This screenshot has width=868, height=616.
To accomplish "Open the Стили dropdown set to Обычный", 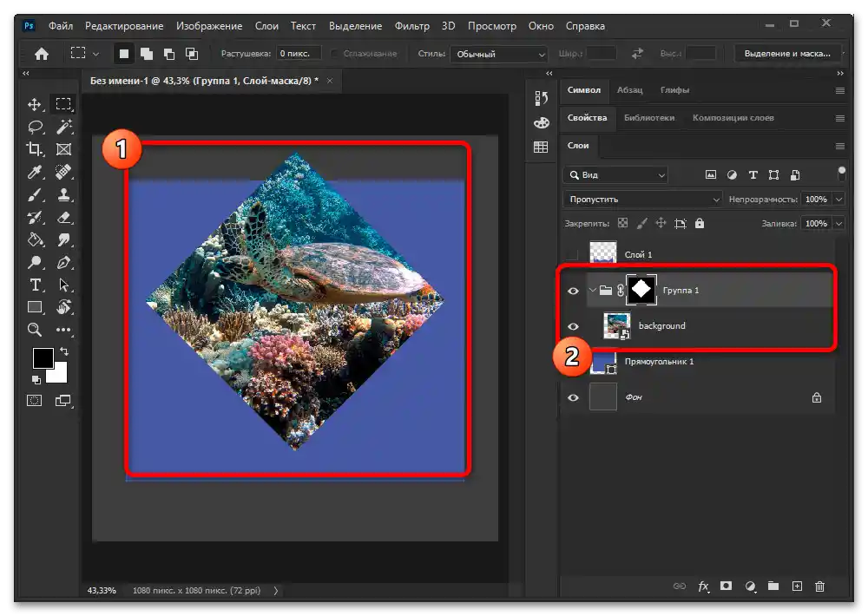I will [x=499, y=55].
